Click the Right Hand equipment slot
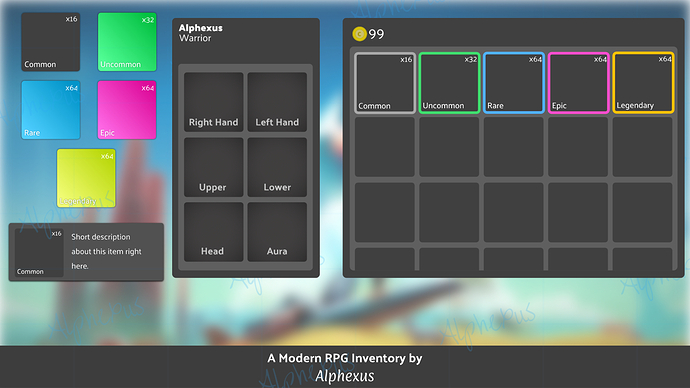The width and height of the screenshot is (690, 388). (x=213, y=102)
